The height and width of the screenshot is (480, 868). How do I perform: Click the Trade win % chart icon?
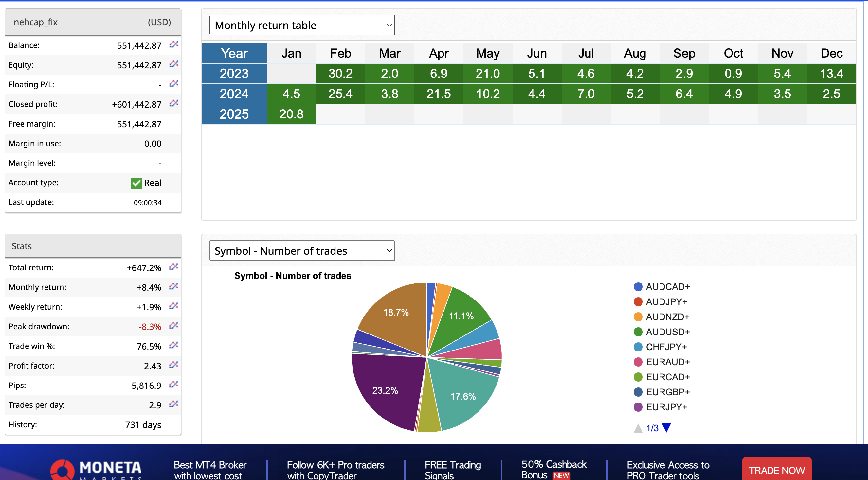click(173, 345)
